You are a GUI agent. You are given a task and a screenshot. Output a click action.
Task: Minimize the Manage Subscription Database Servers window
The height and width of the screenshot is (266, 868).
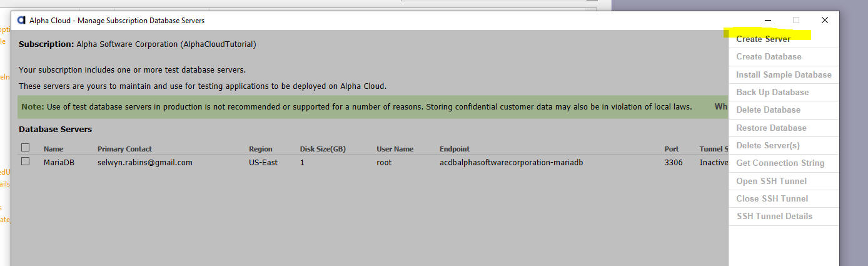(x=767, y=21)
